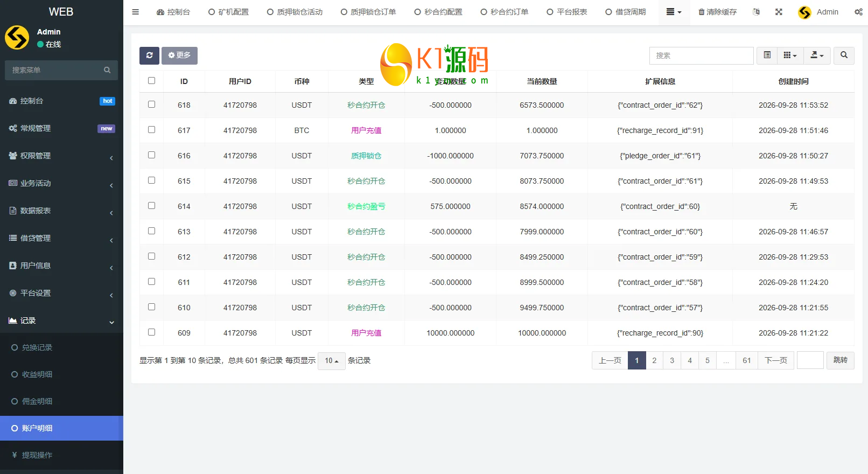
Task: Click the 用户充值 type in row 617
Action: [x=366, y=130]
